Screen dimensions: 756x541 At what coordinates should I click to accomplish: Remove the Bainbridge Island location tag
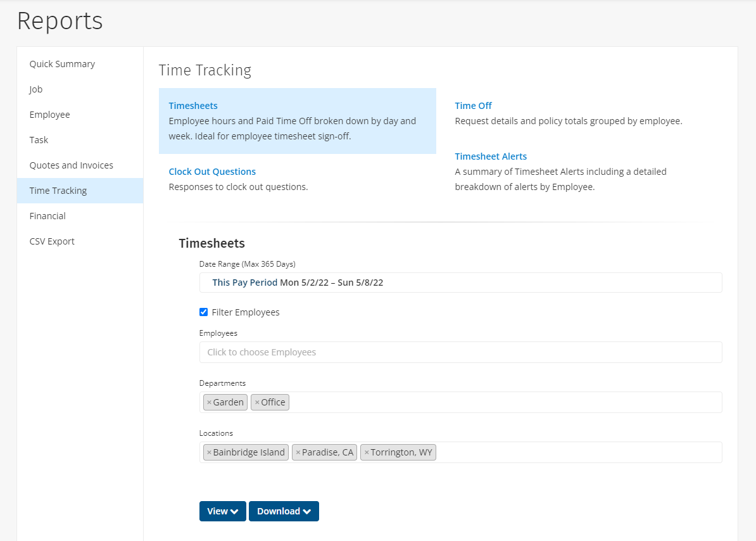(x=209, y=452)
